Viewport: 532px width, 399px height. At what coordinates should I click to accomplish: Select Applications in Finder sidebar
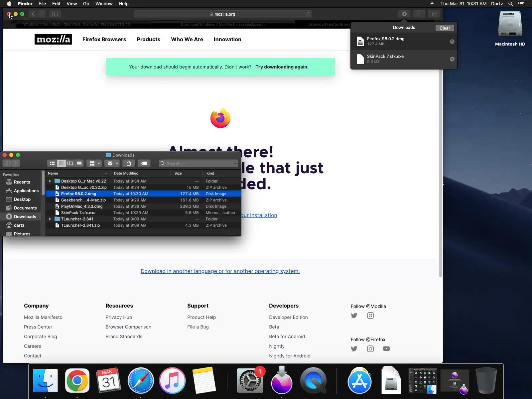pos(22,191)
